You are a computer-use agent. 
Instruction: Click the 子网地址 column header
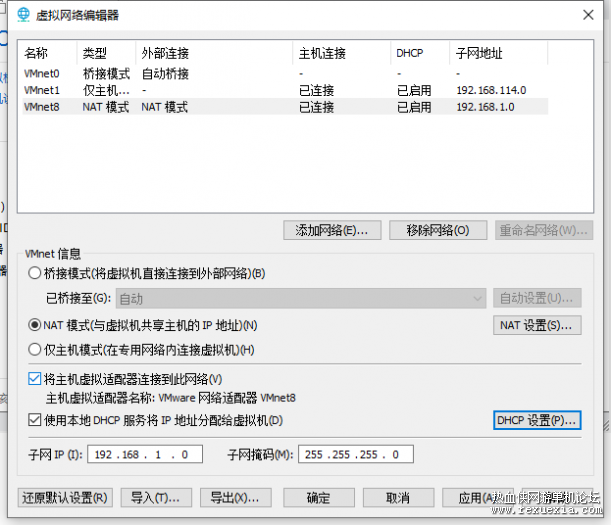(x=499, y=53)
